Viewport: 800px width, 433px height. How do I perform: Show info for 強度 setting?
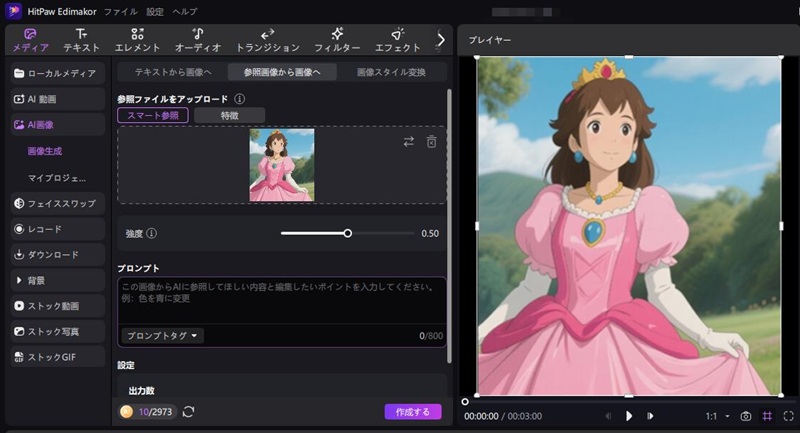pos(152,233)
